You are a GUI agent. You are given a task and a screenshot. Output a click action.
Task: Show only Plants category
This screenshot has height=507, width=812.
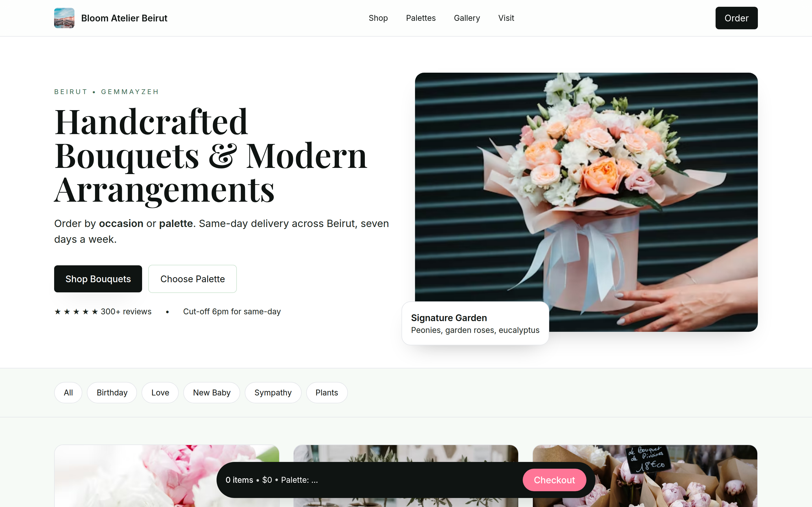(326, 392)
